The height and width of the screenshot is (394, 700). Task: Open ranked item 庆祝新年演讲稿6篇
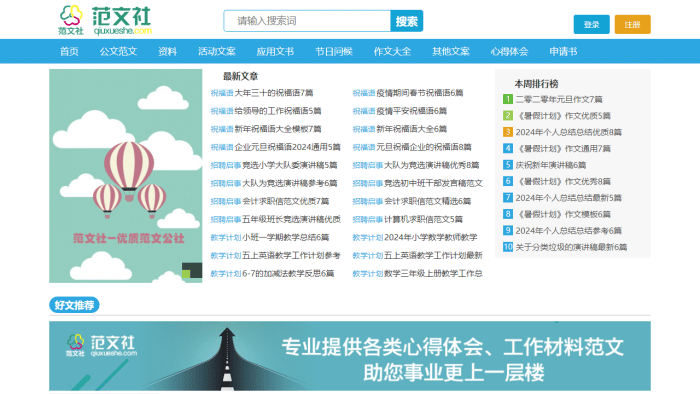tap(551, 165)
